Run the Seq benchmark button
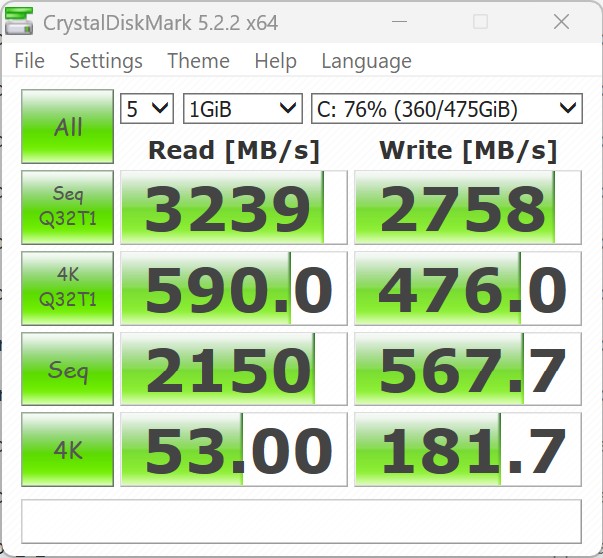 [67, 369]
